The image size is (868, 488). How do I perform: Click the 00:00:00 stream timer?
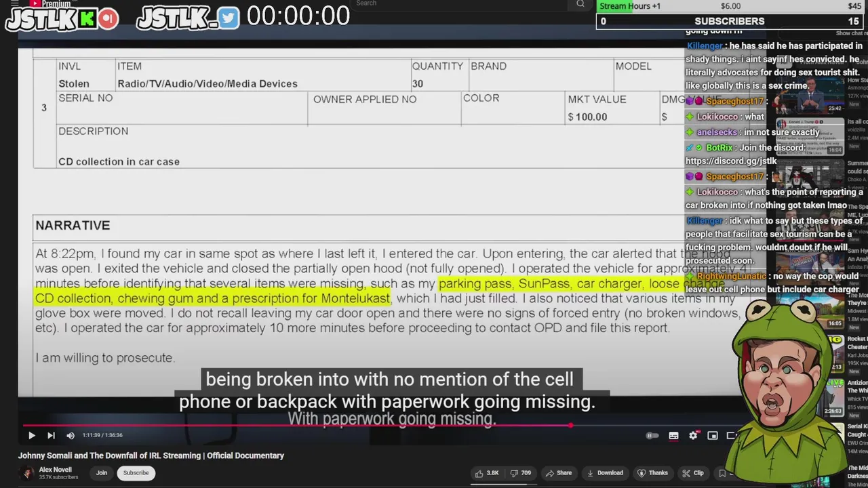[x=298, y=16]
